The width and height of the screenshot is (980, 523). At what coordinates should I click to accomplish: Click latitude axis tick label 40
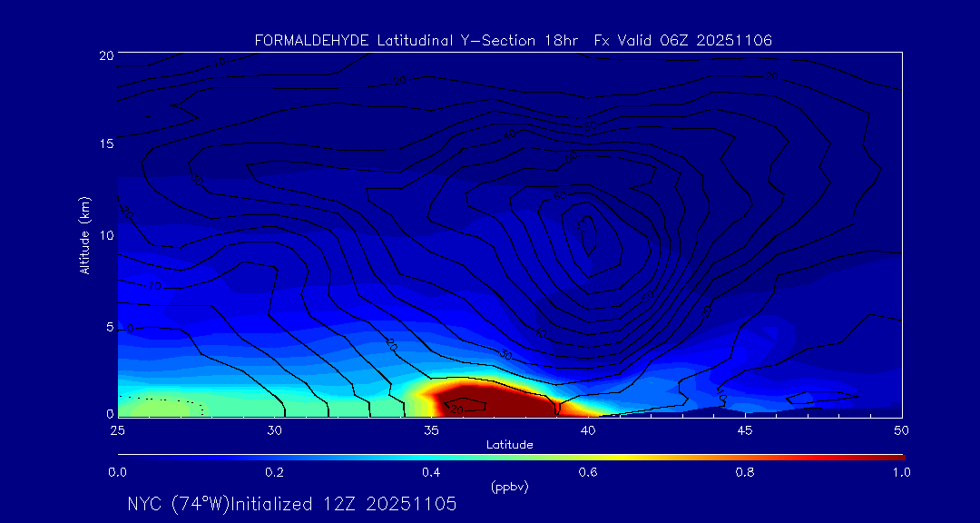pos(587,430)
